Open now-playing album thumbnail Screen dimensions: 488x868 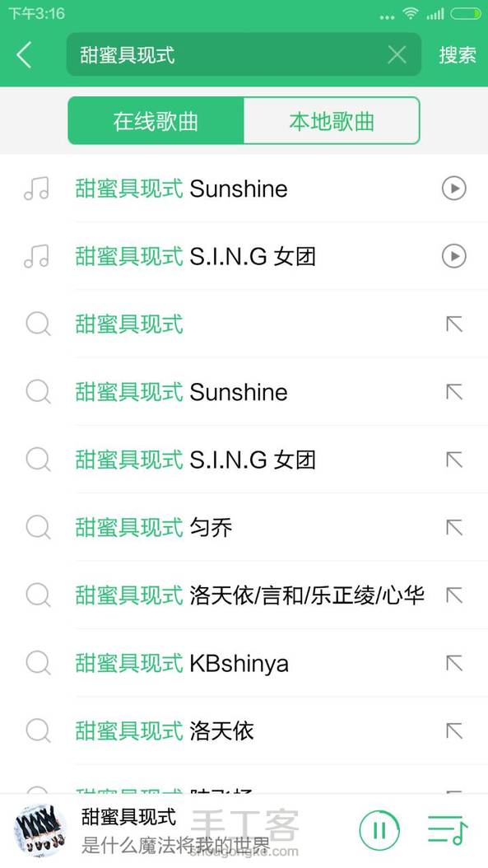click(40, 830)
